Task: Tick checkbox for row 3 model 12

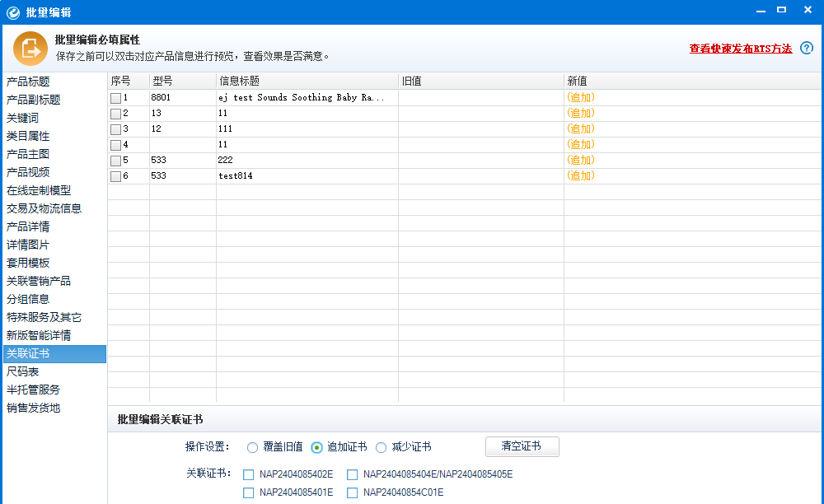Action: [x=115, y=129]
